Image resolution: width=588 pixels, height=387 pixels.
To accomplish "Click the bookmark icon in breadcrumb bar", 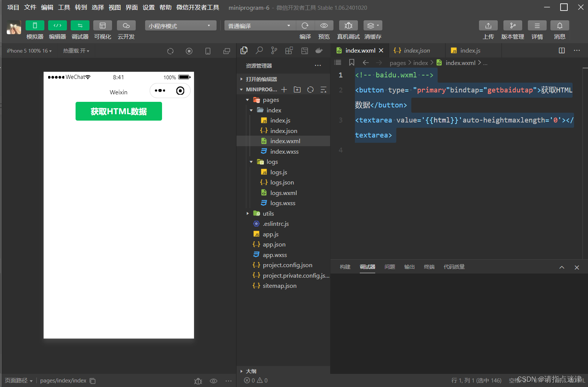I will click(x=352, y=62).
